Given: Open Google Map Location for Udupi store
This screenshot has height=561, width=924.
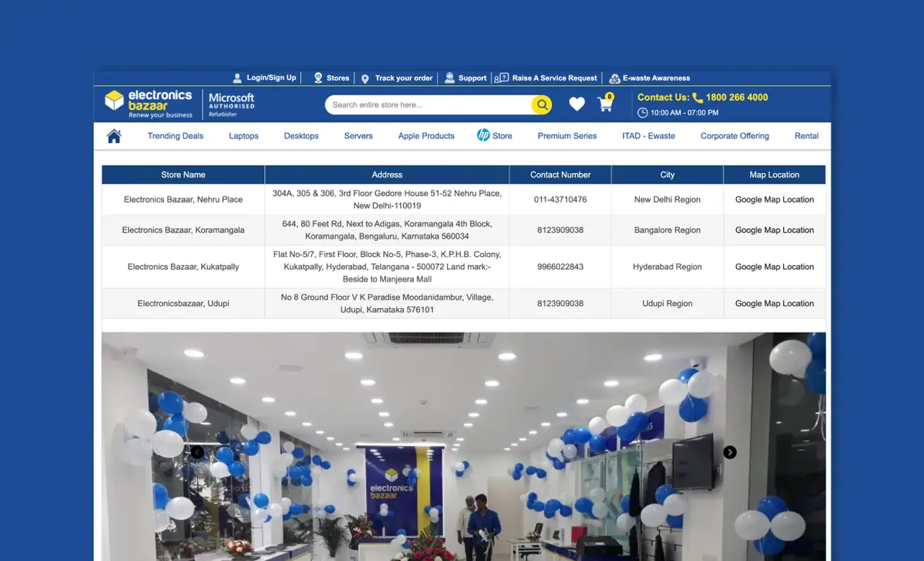Looking at the screenshot, I should coord(774,303).
